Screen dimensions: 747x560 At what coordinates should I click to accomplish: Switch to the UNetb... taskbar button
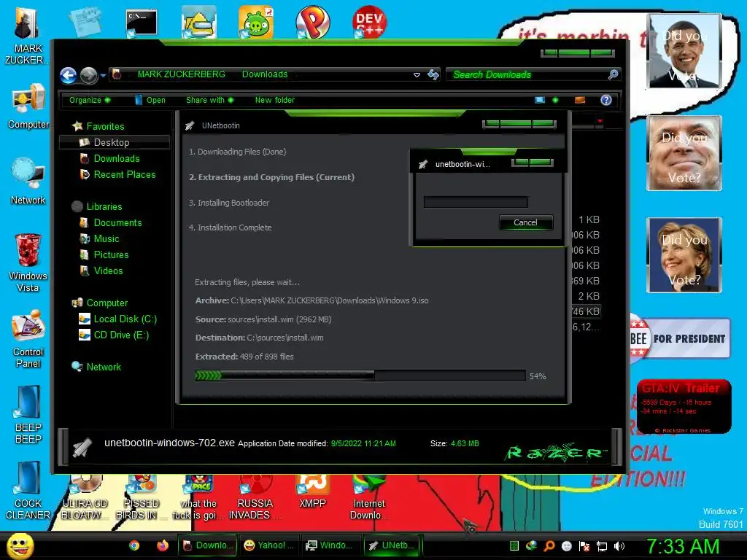coord(392,545)
